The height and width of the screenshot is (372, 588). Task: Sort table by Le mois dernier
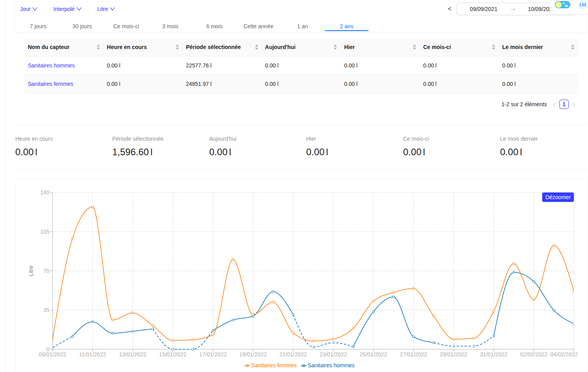572,47
